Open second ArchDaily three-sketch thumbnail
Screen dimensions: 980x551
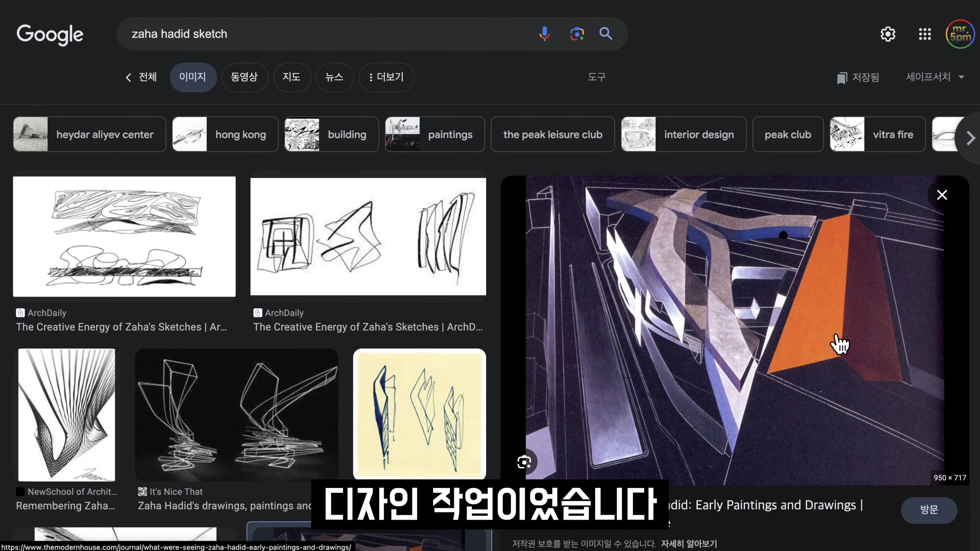pyautogui.click(x=368, y=236)
